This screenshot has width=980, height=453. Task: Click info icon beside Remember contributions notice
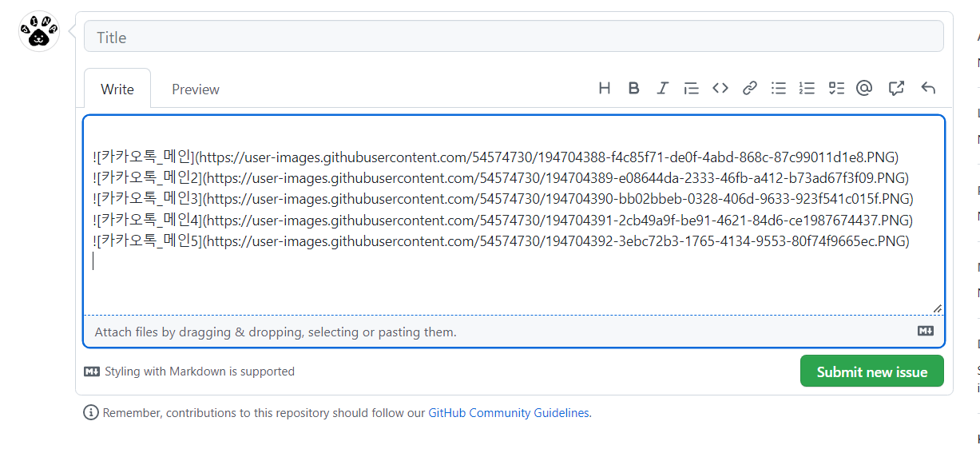[91, 413]
